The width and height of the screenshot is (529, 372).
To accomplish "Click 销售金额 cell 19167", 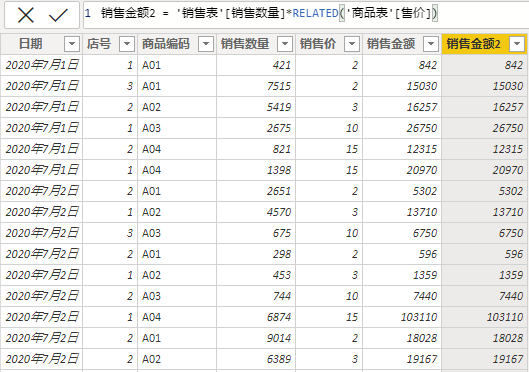I will (x=402, y=359).
